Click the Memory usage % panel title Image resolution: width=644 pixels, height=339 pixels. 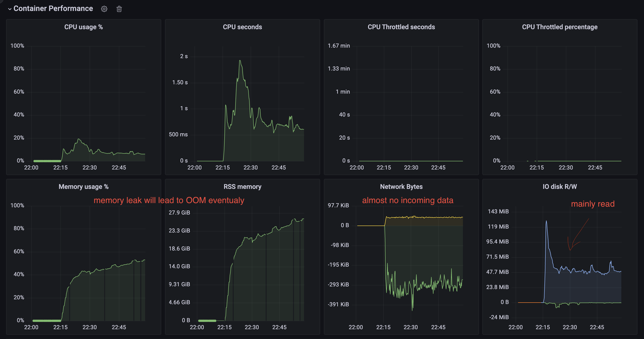83,187
